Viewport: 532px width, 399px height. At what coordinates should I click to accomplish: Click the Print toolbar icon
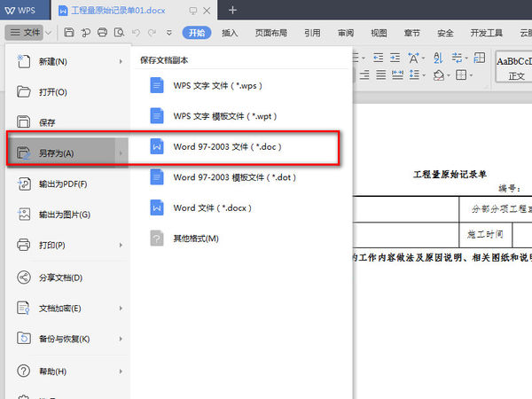tap(102, 33)
